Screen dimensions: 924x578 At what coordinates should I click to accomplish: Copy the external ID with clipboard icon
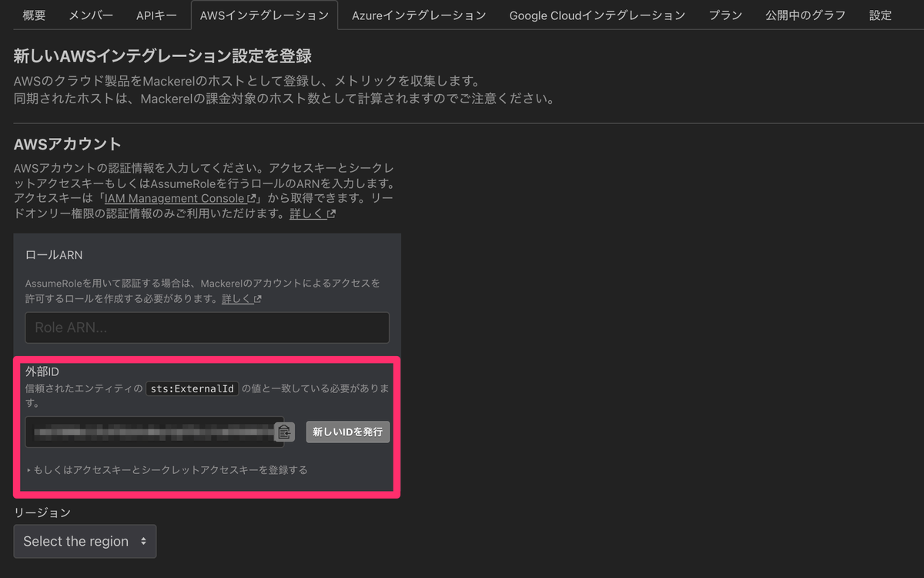tap(285, 432)
